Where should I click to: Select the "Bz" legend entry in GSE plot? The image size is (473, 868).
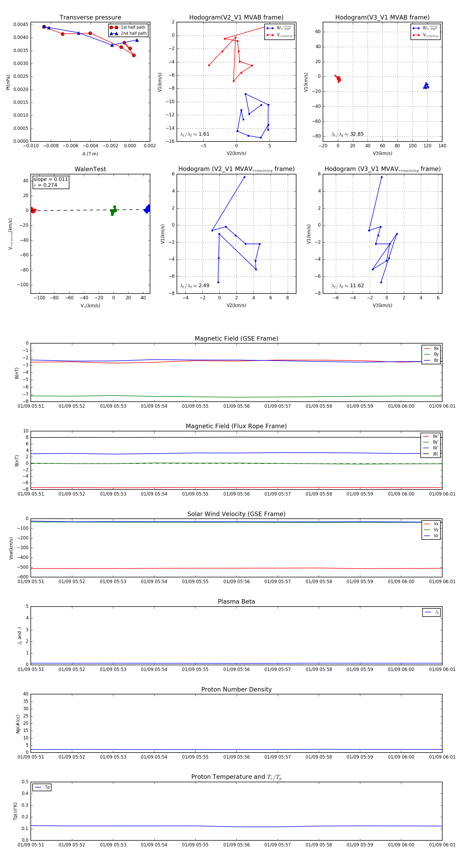tap(431, 361)
